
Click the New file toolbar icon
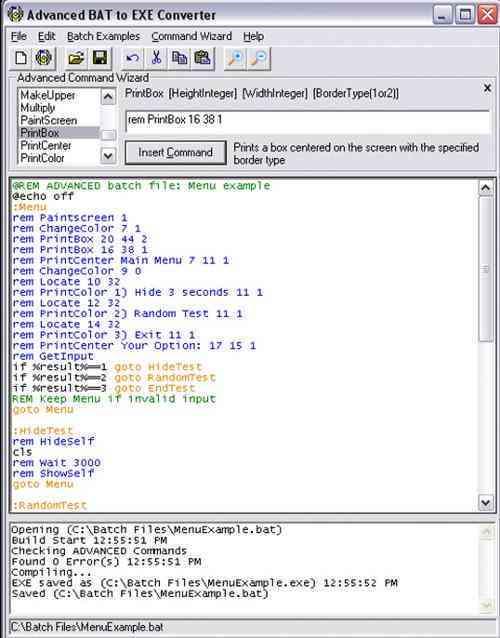(x=21, y=58)
